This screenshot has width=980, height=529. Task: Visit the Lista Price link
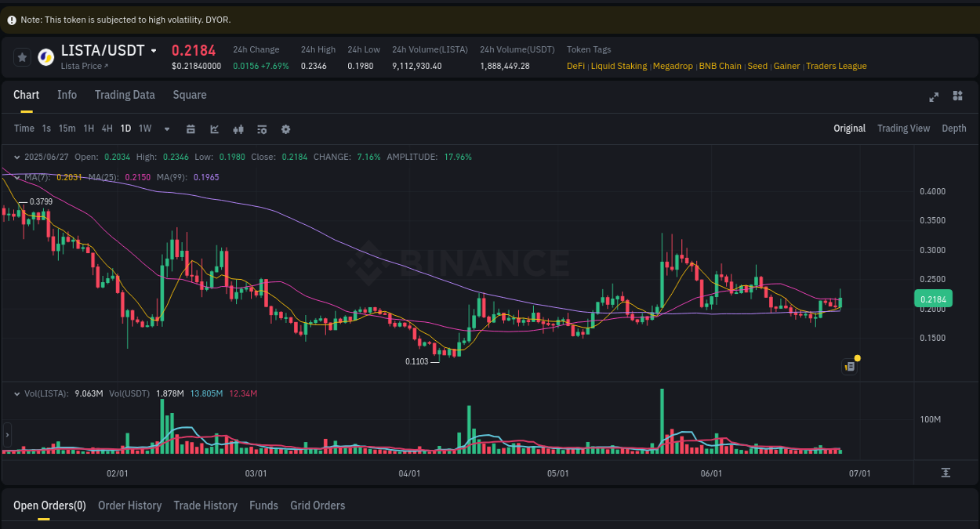(x=82, y=66)
